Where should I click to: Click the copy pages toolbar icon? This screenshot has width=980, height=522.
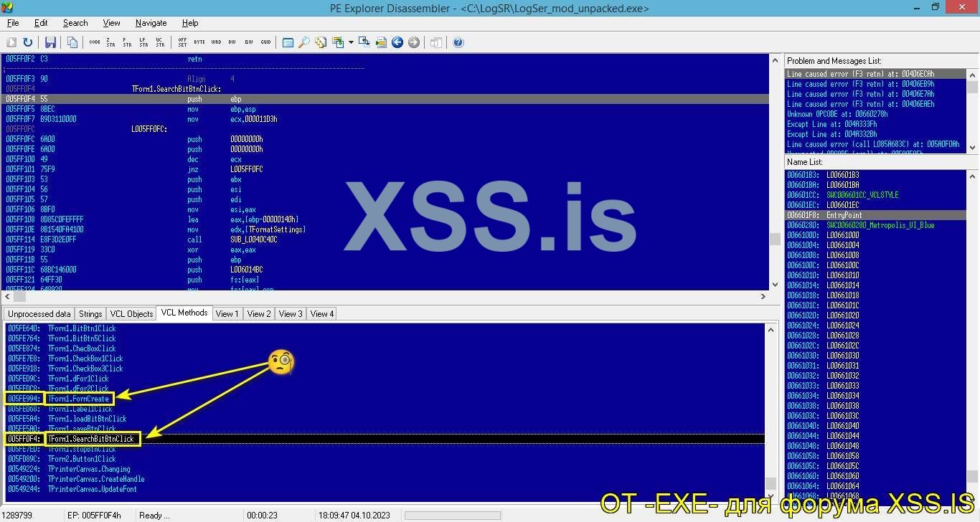(72, 42)
